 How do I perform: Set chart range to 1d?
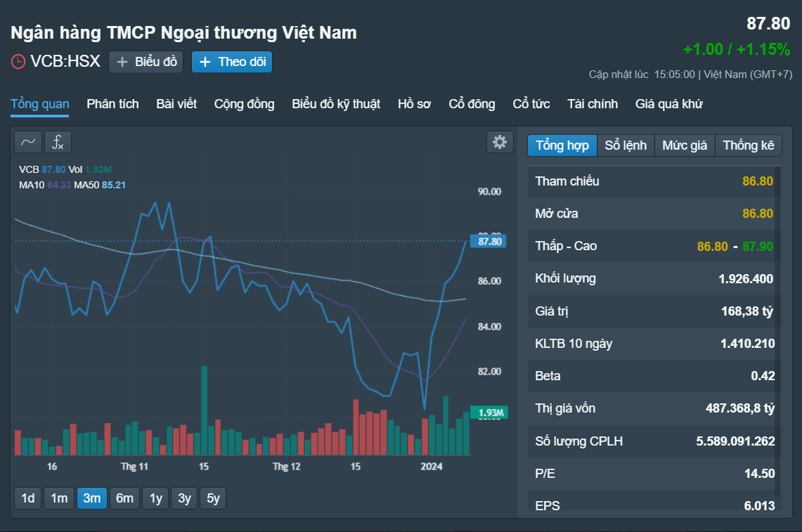[28, 498]
